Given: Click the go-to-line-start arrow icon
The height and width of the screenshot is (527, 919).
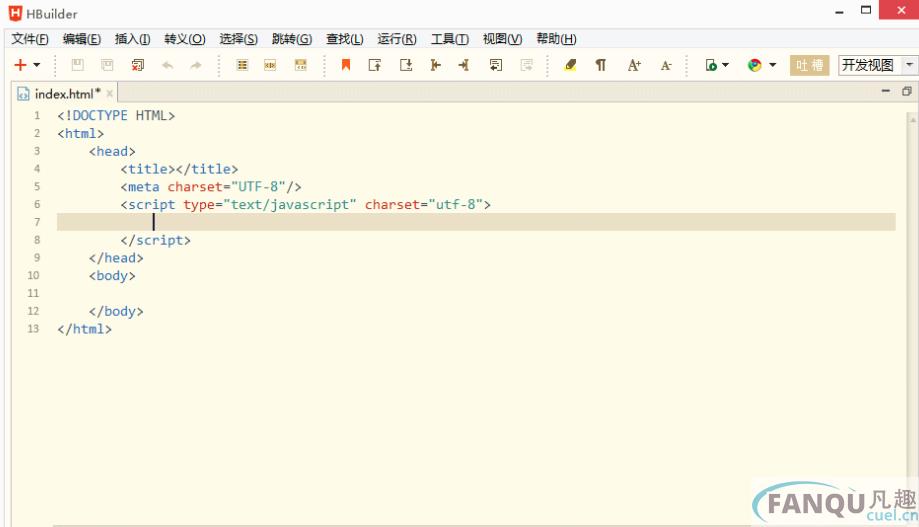Looking at the screenshot, I should click(435, 65).
